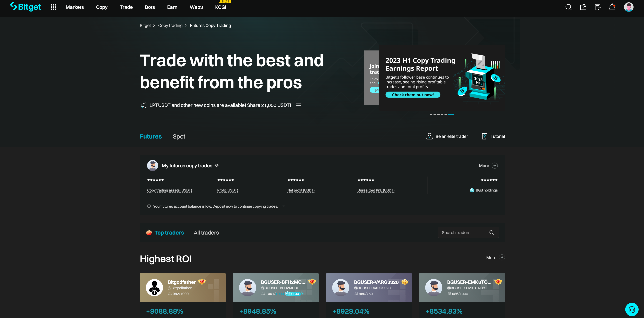Viewport: 644px width, 318px height.
Task: Open the Earn menu item
Action: point(172,7)
